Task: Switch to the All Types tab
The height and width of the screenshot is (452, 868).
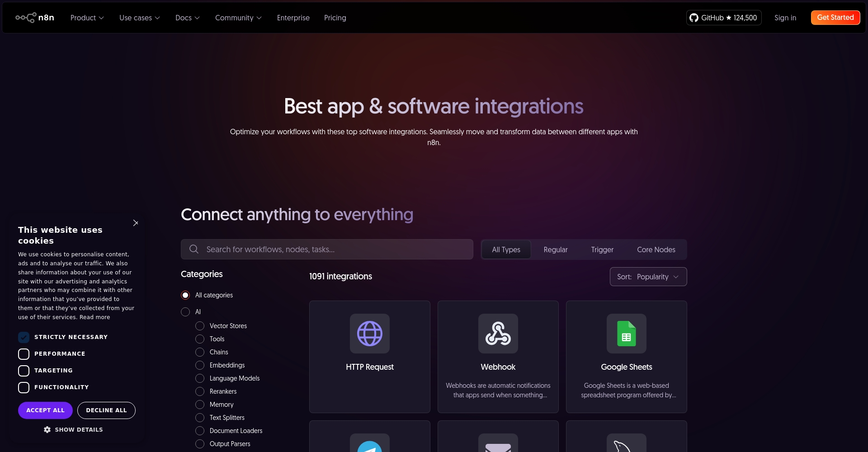Action: [x=506, y=250]
